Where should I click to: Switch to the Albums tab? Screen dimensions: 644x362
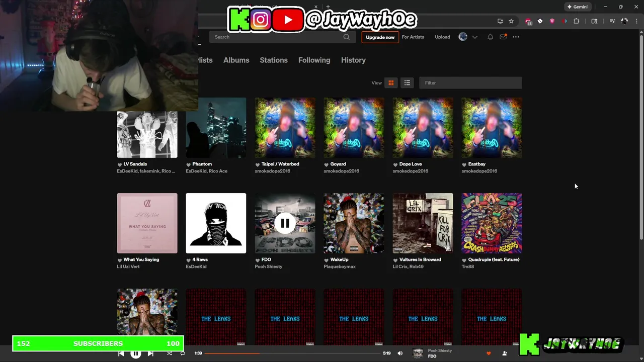236,60
